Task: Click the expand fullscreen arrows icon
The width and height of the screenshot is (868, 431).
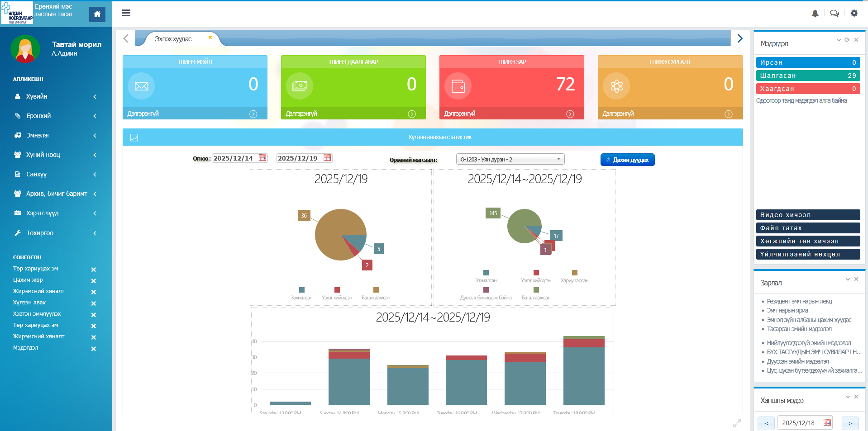Action: (x=737, y=423)
